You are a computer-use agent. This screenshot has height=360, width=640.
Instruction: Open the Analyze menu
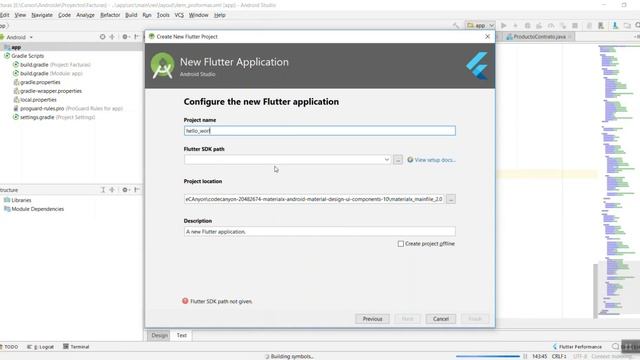(85, 15)
